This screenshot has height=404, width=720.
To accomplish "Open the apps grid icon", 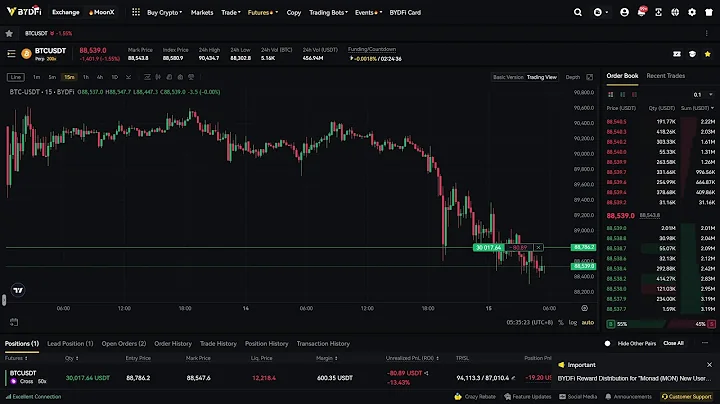I will (x=135, y=12).
